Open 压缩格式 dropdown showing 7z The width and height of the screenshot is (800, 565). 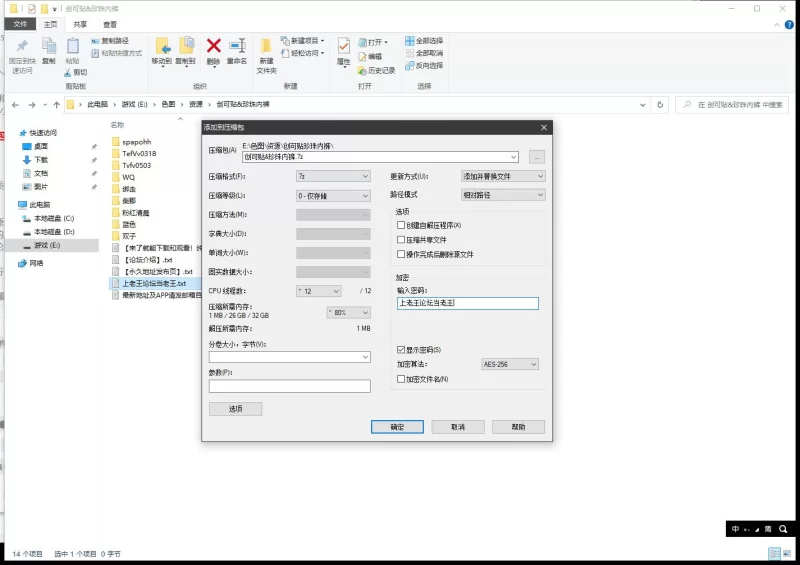pos(333,176)
